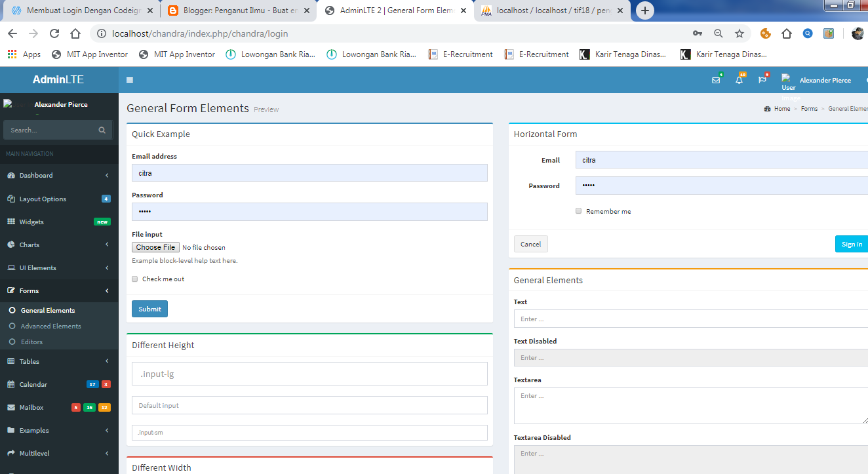Expand the UI Elements menu chevron
The image size is (868, 474).
[107, 267]
